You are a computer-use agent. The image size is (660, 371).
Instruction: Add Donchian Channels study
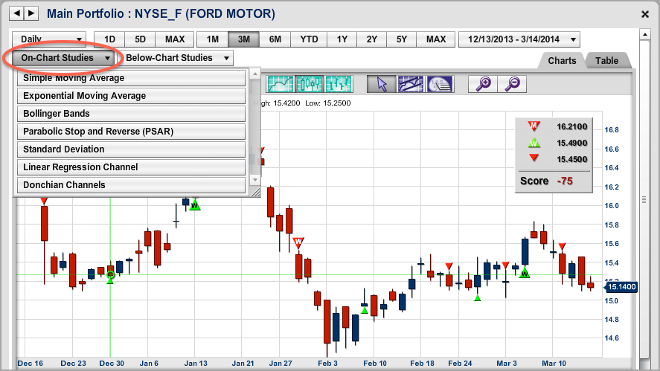click(131, 184)
